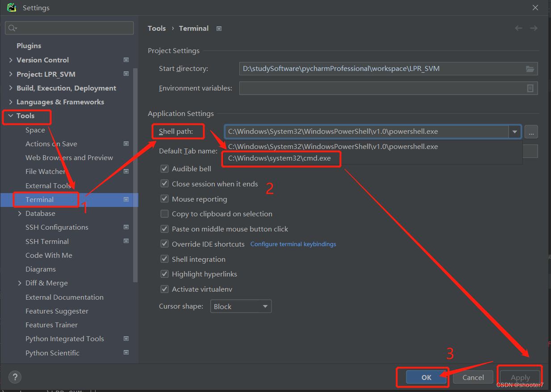Viewport: 551px width, 392px height.
Task: Open Configure terminal keybindings link
Action: (x=293, y=244)
